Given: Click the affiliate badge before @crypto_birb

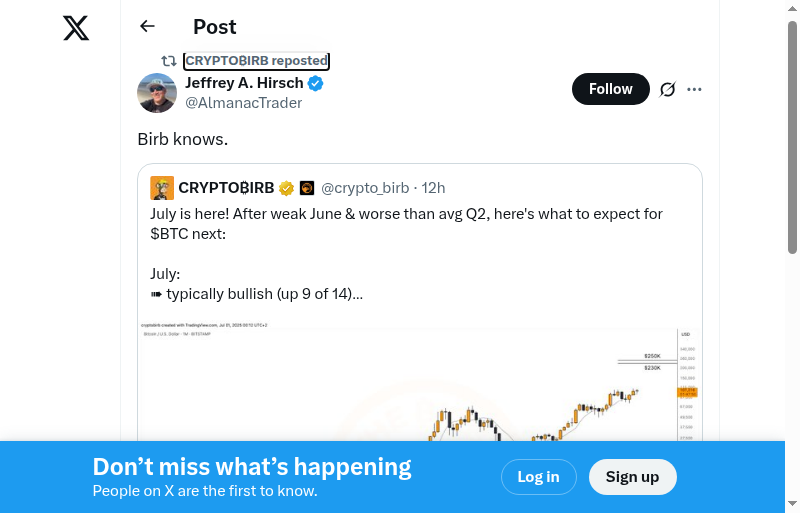Looking at the screenshot, I should pyautogui.click(x=307, y=188).
